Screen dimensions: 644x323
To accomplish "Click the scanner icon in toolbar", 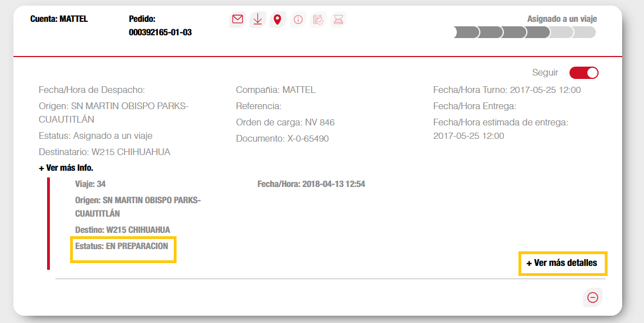I will (x=338, y=20).
